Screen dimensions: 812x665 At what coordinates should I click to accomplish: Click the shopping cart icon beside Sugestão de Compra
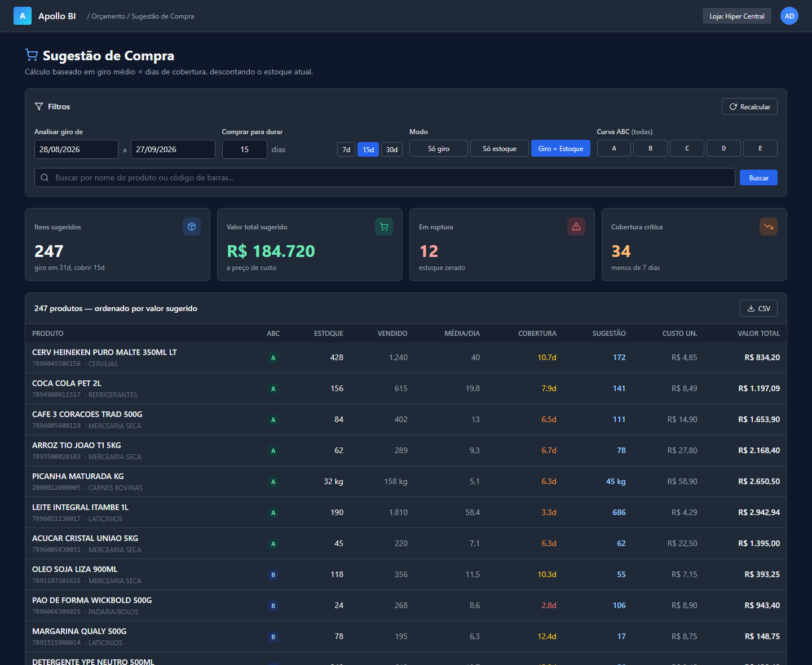32,55
